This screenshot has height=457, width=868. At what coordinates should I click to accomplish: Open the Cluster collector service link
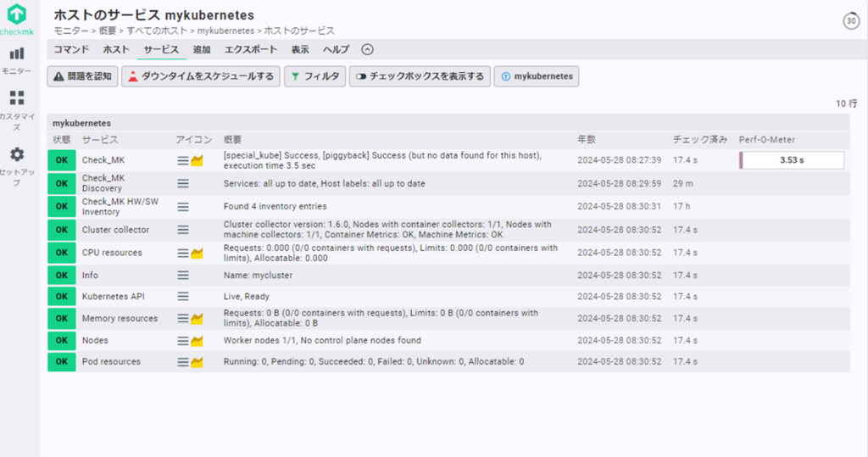tap(115, 230)
